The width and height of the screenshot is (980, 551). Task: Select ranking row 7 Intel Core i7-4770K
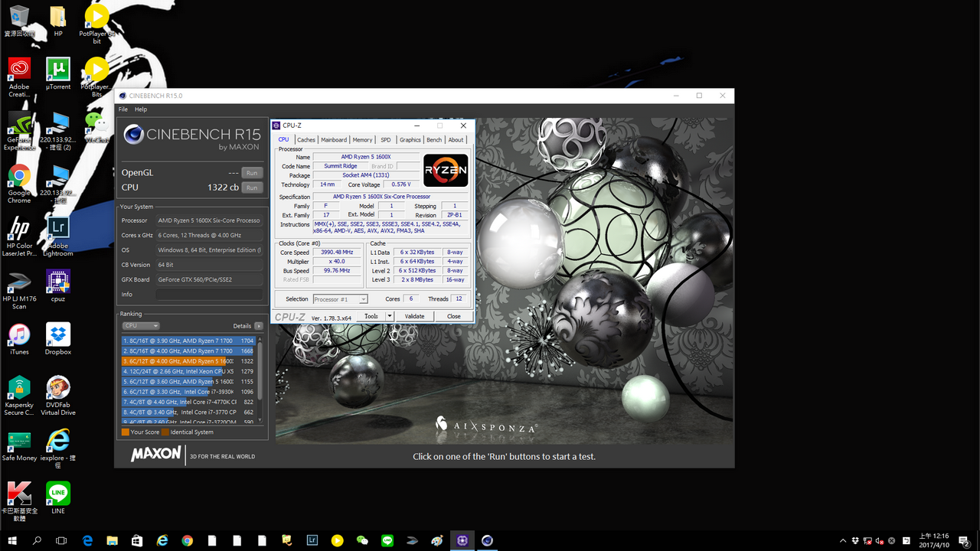point(189,402)
